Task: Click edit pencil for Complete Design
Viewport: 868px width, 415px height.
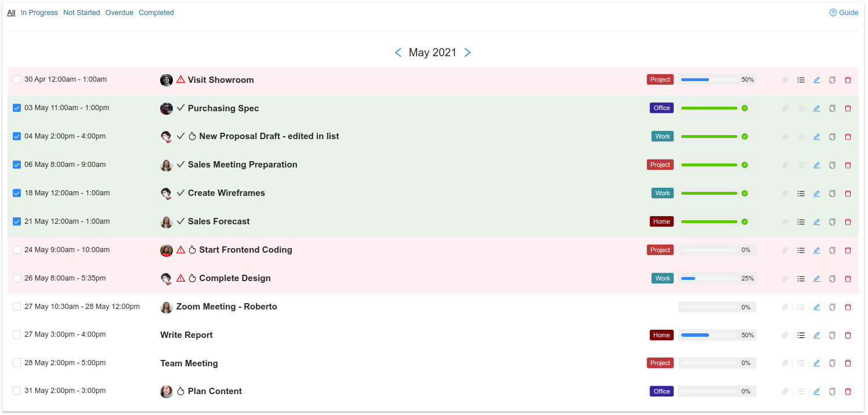Action: [816, 279]
